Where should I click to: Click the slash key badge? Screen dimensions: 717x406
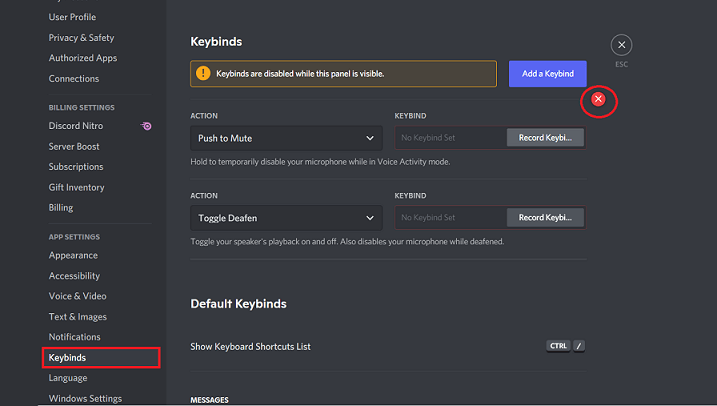click(578, 346)
